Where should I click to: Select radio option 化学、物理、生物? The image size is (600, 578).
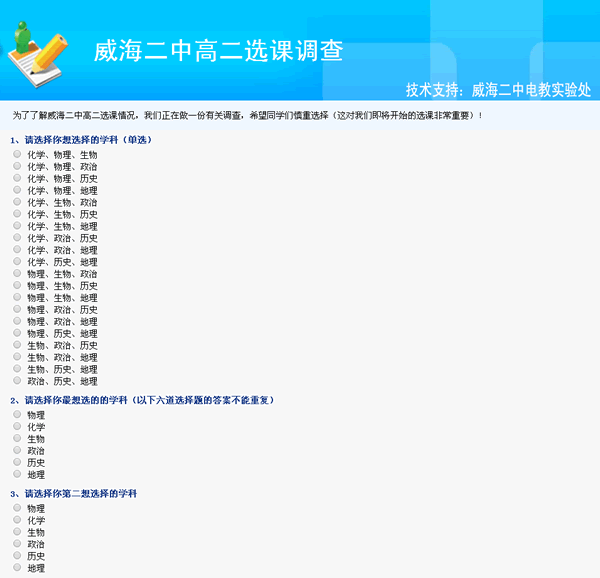[x=17, y=154]
